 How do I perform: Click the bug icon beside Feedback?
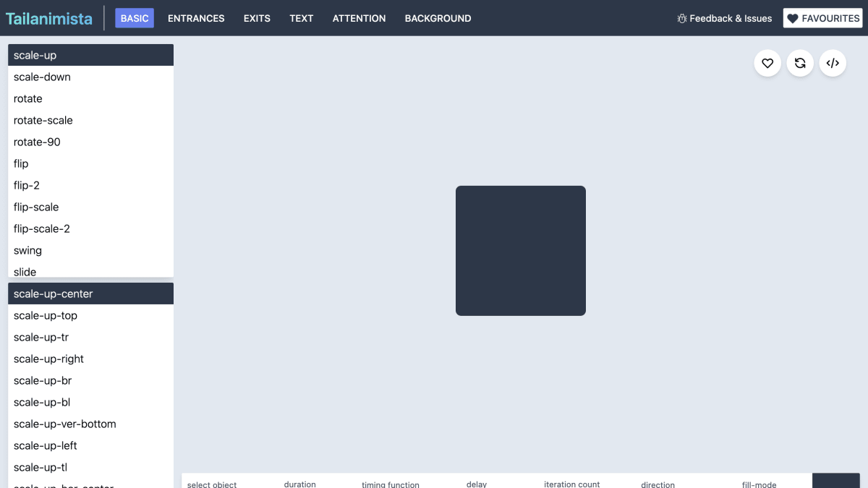(682, 18)
